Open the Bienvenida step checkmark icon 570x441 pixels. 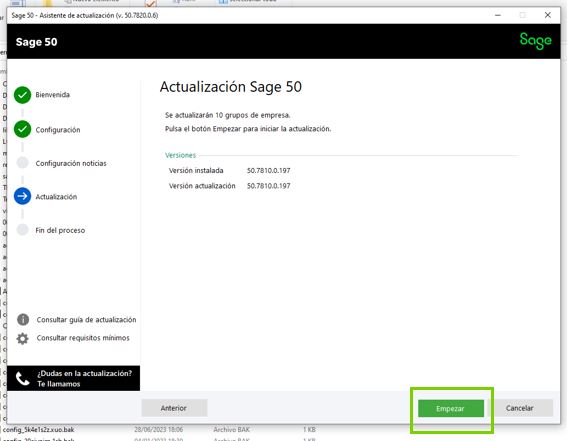point(23,95)
